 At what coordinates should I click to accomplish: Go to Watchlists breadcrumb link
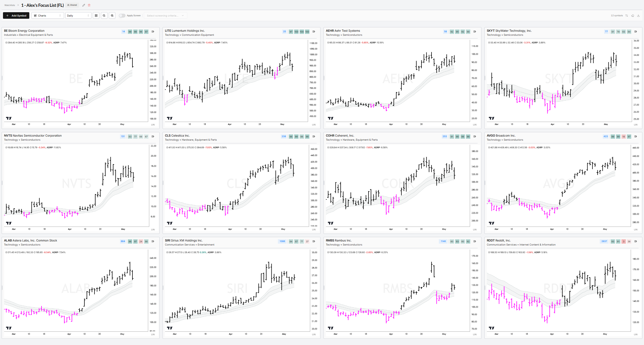pos(10,5)
